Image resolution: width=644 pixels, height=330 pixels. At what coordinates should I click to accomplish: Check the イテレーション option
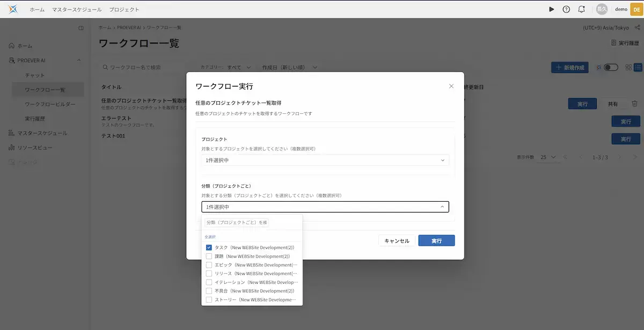coord(209,282)
